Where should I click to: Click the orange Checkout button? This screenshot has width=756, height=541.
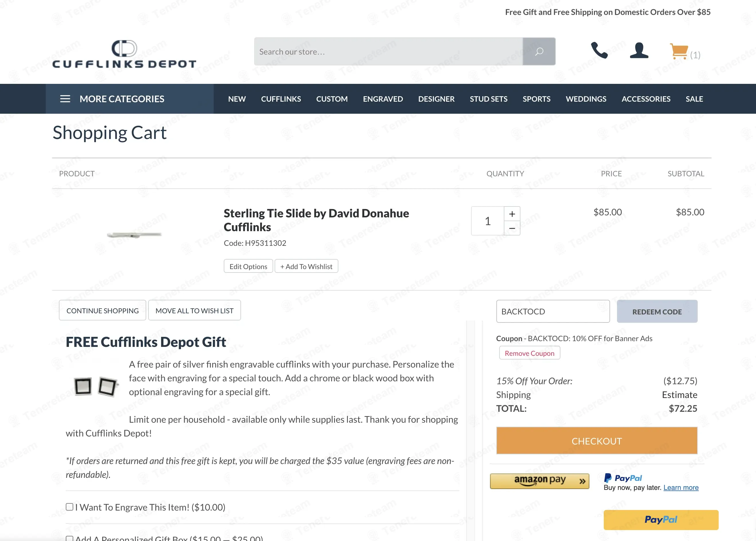pos(597,441)
